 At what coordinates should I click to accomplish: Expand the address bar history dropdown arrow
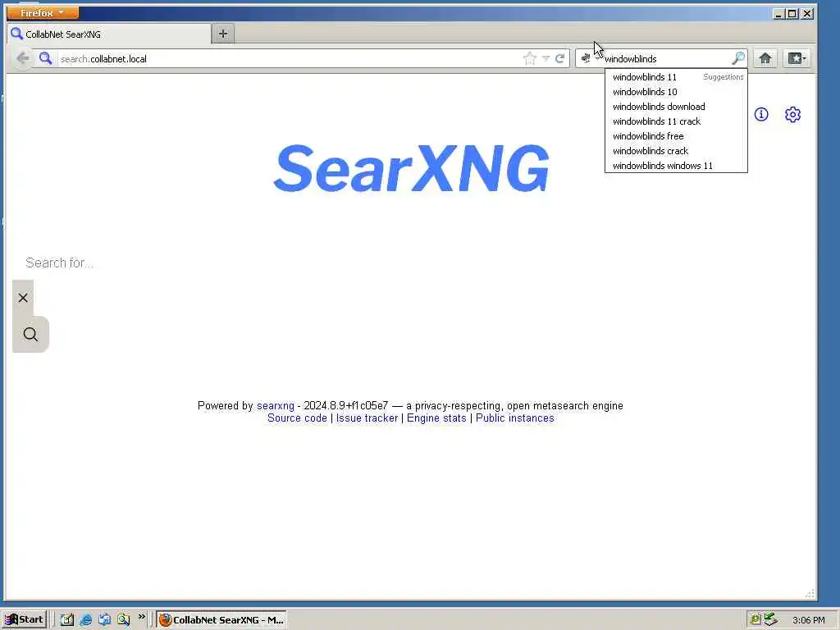(x=546, y=58)
